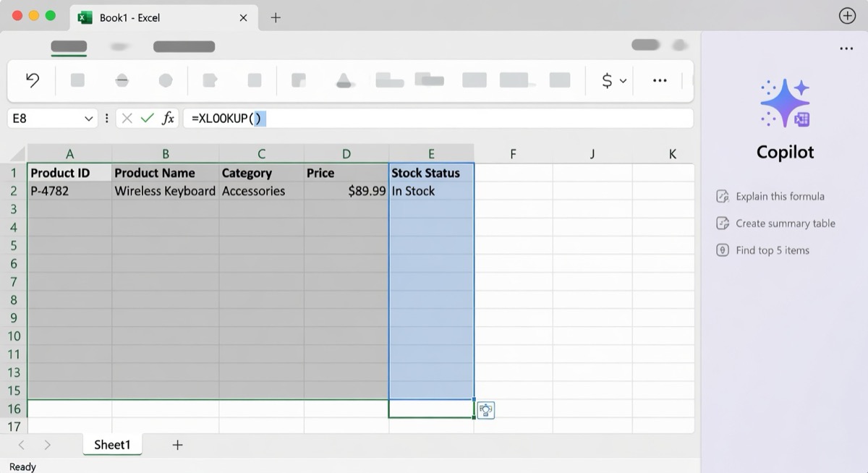Select row 2 header
Image resolution: width=868 pixels, height=473 pixels.
[x=13, y=191]
